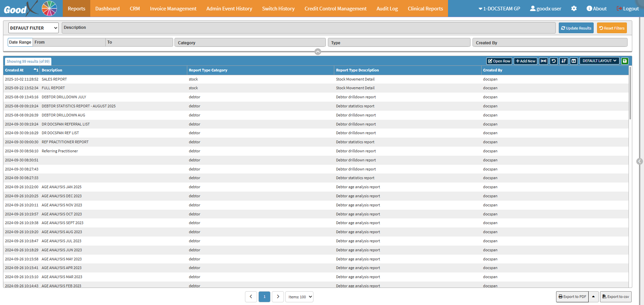Open the Dashboard tab

tap(107, 9)
